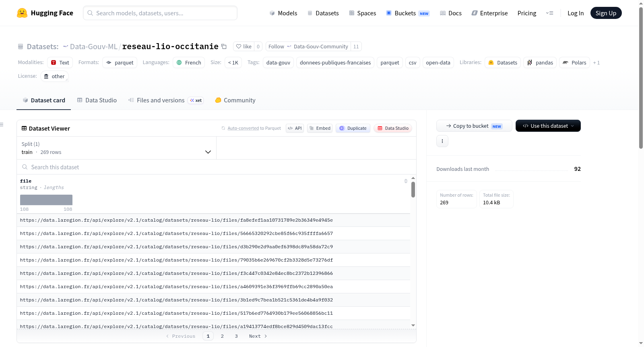644x347 pixels.
Task: Duplicate the dataset using Duplicate button
Action: pyautogui.click(x=353, y=128)
